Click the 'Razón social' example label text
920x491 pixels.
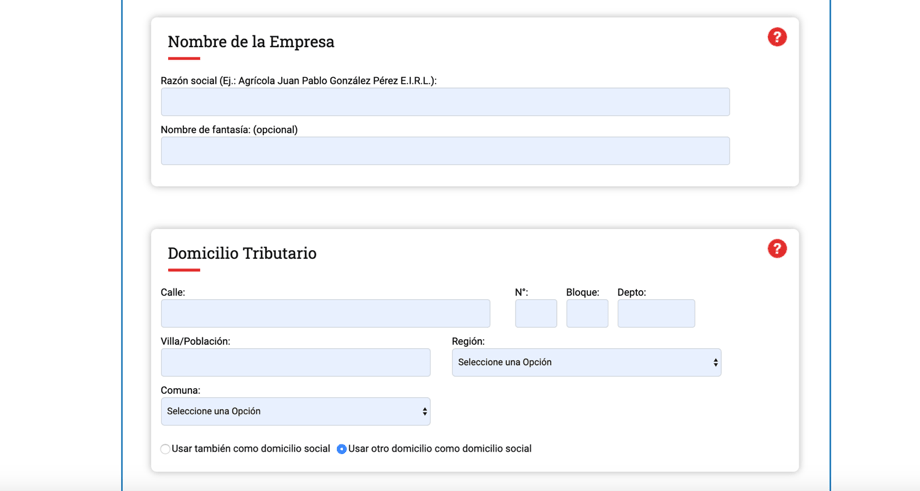(x=299, y=81)
